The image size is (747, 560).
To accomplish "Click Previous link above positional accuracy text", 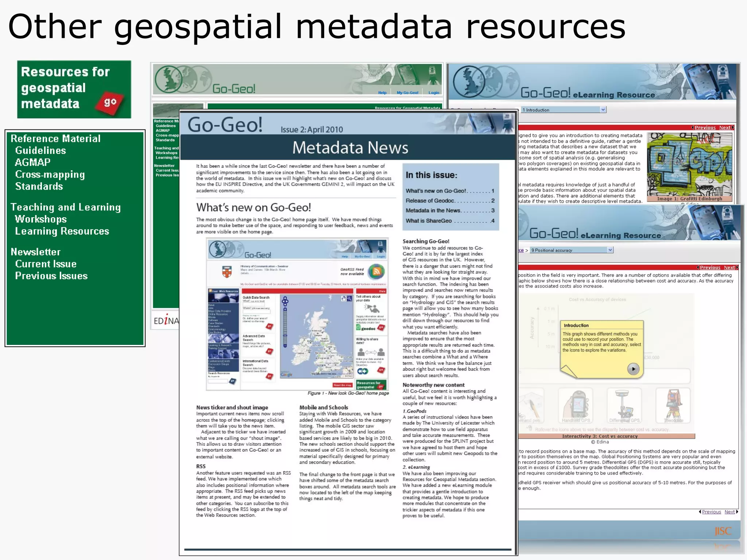I will pyautogui.click(x=710, y=268).
